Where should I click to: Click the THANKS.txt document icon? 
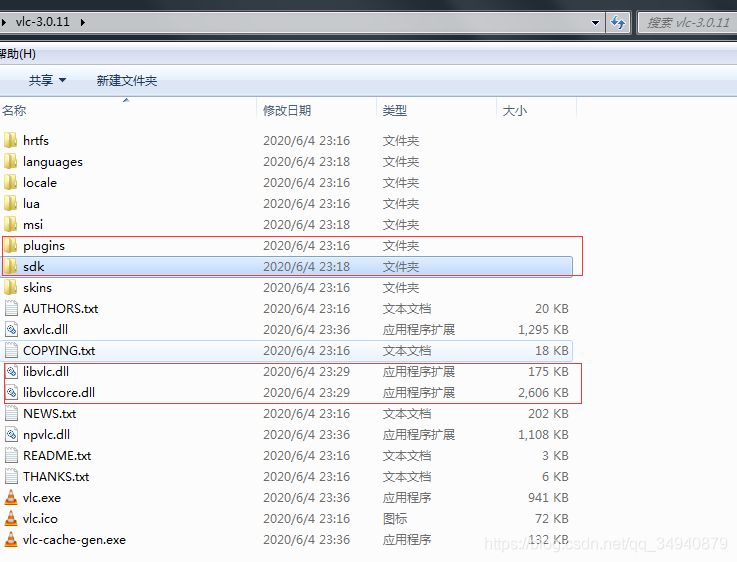tap(11, 476)
